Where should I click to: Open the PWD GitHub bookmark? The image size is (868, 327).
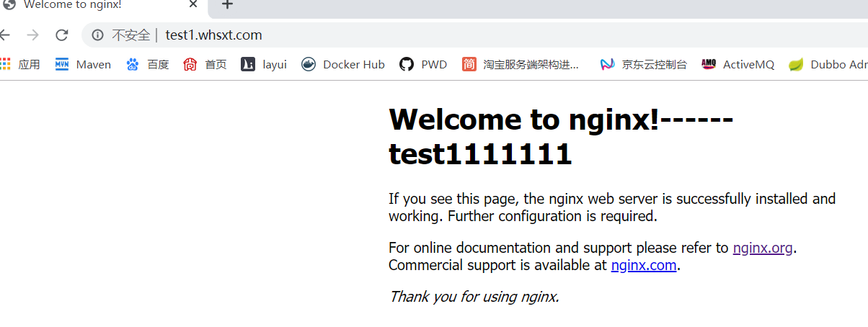pos(423,64)
